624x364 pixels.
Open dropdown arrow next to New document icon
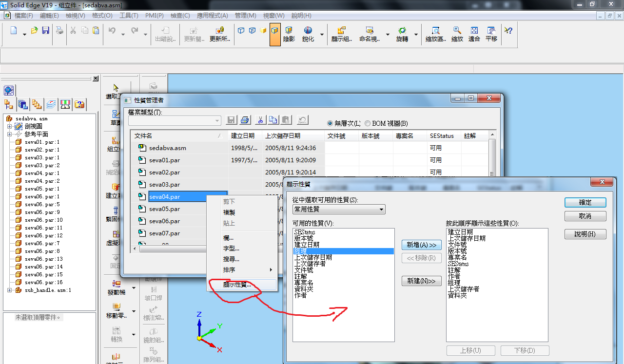[24, 34]
